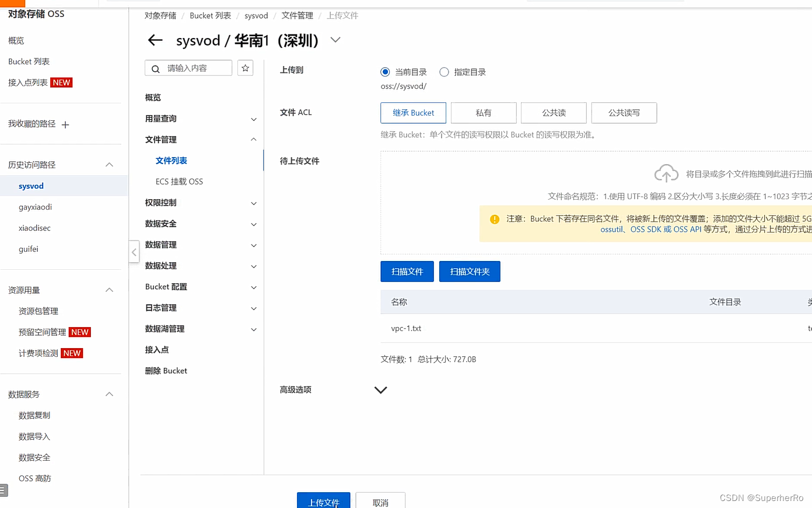This screenshot has width=812, height=508.
Task: Open 资源包管理 item
Action: click(38, 311)
